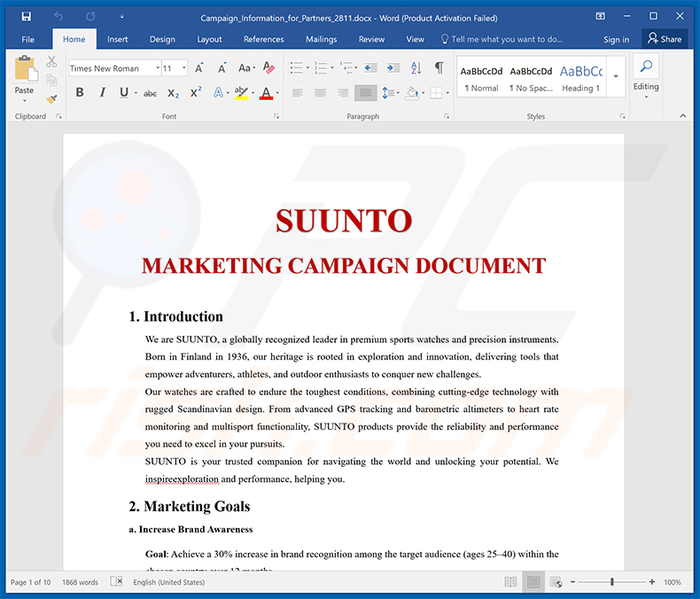Click the Paste button
The height and width of the screenshot is (599, 700).
tap(24, 78)
